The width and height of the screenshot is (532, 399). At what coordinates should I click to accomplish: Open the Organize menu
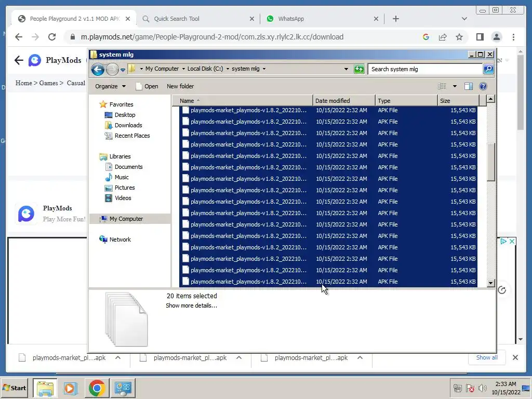(110, 86)
